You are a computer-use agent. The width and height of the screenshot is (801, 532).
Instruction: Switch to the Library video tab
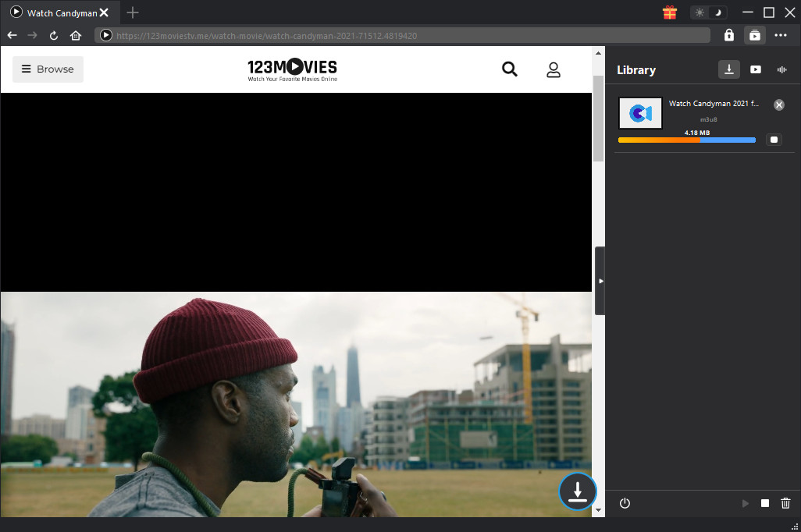[756, 69]
